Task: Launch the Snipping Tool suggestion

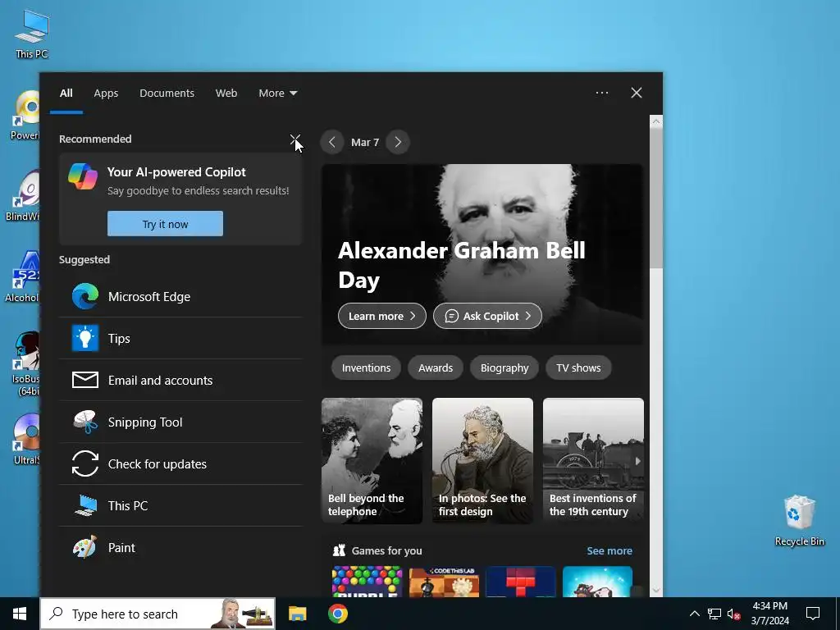Action: (x=181, y=422)
